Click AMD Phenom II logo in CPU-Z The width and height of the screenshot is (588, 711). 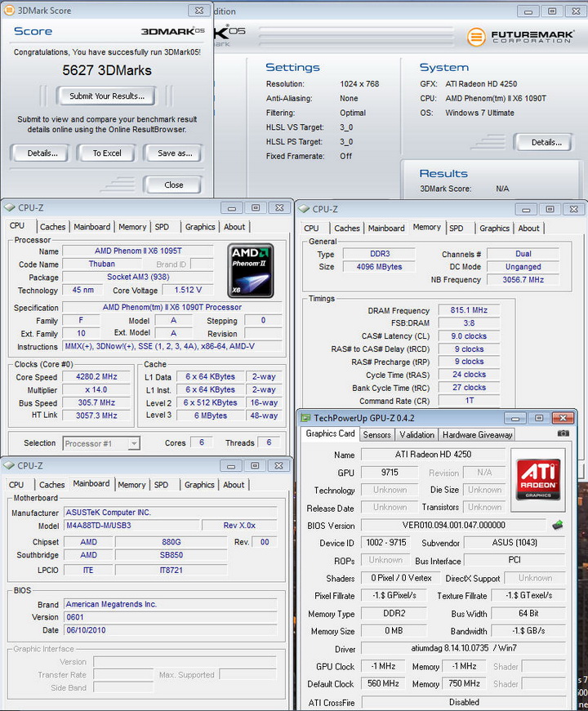250,270
